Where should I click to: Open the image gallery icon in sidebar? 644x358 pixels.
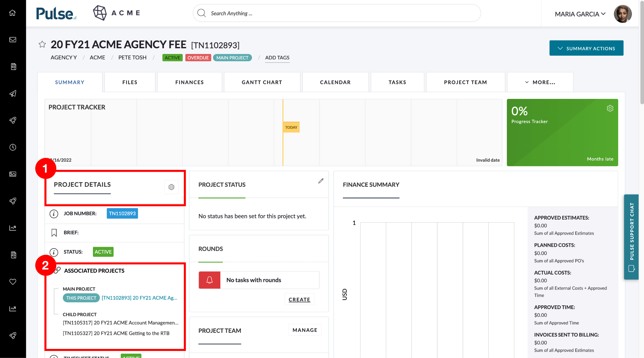tap(13, 174)
